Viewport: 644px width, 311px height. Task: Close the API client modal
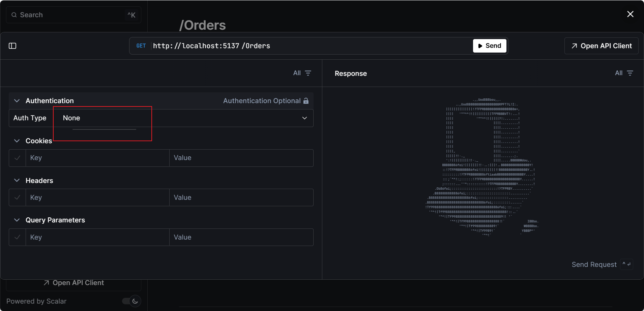coord(630,14)
